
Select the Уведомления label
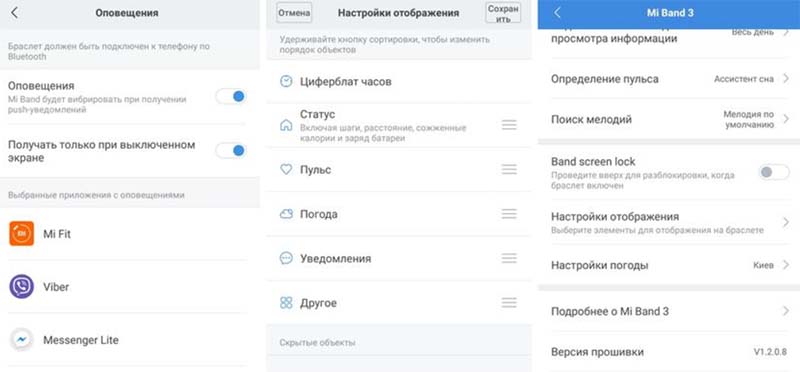click(x=335, y=258)
